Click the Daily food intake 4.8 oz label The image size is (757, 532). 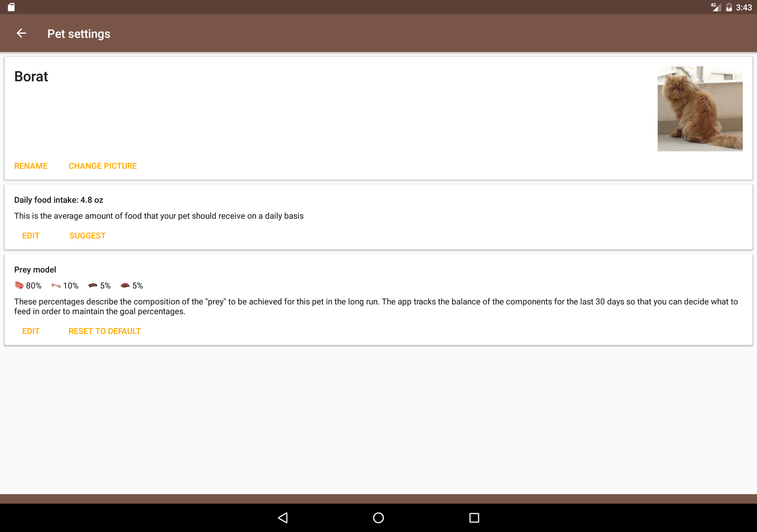[x=59, y=200]
